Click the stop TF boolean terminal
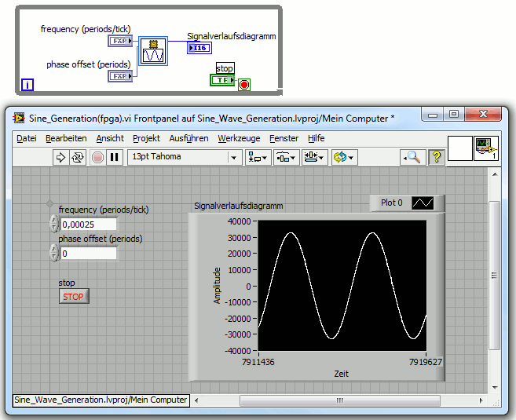Viewport: 516px width, 420px height. pyautogui.click(x=222, y=80)
